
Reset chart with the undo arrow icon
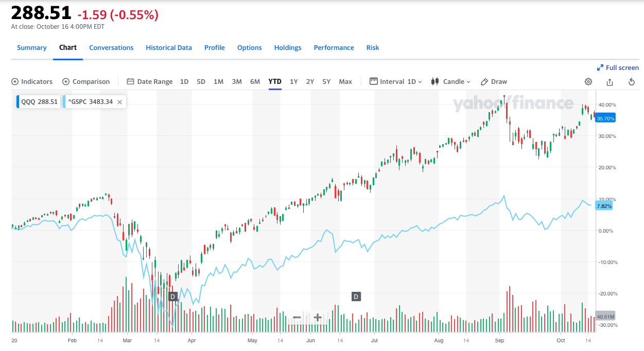[x=632, y=82]
